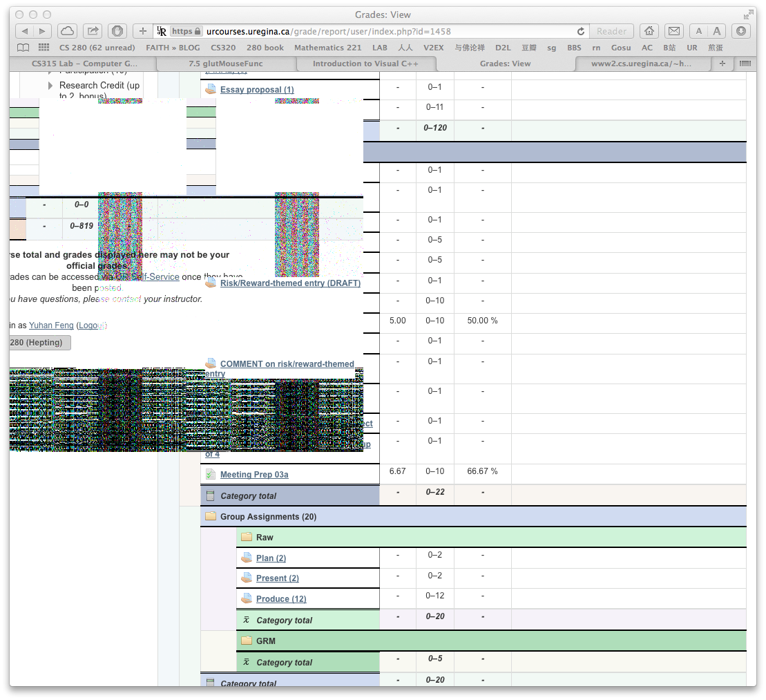Open the Meeting Prep 03a link
The height and width of the screenshot is (700, 766).
253,475
